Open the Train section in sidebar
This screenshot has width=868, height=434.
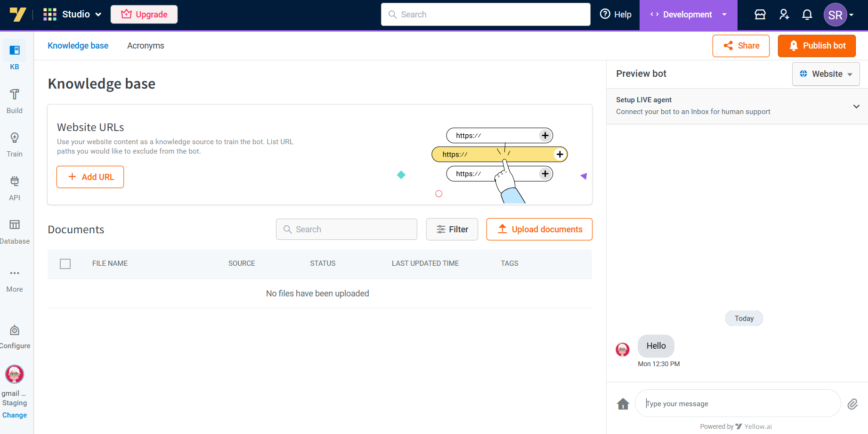click(15, 144)
